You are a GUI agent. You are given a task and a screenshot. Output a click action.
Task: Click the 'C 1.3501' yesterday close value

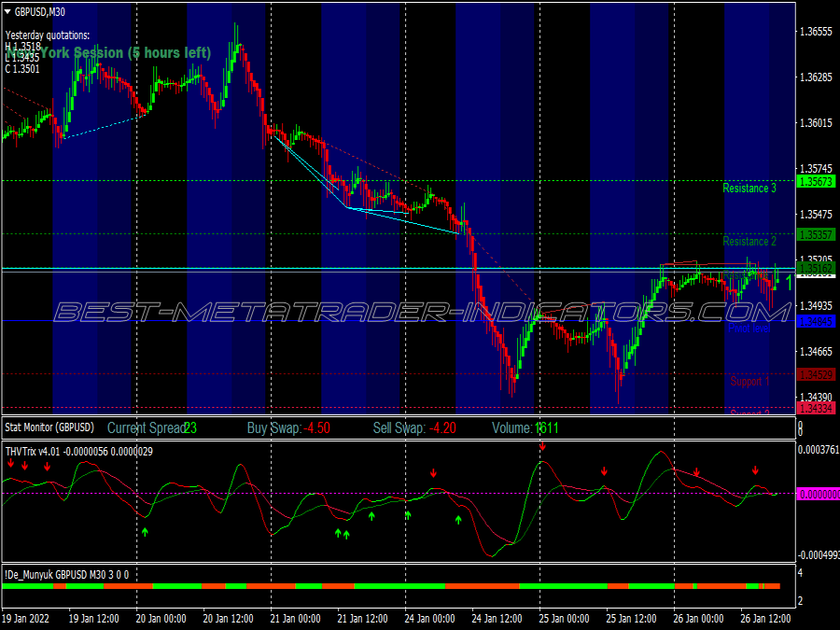pos(22,69)
